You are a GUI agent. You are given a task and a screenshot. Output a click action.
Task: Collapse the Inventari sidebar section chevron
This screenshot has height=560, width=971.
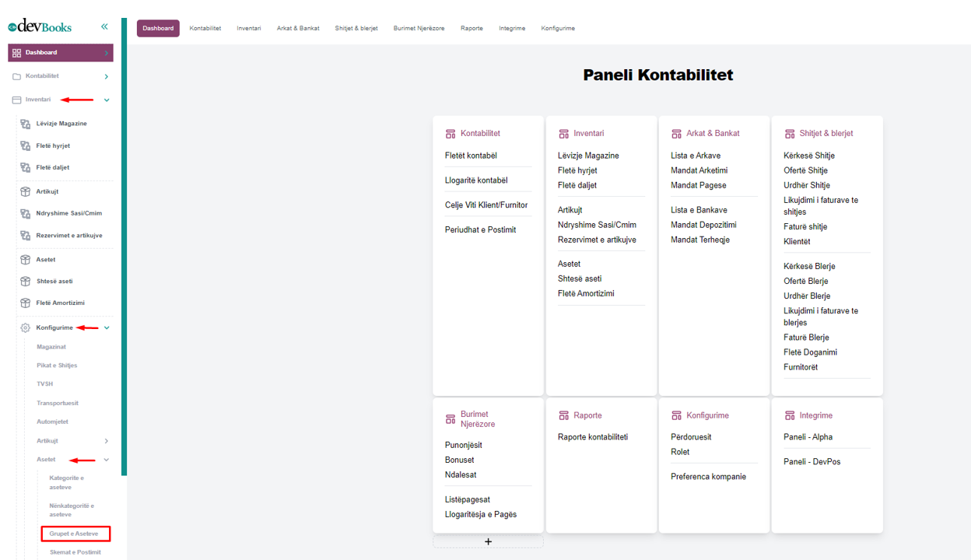coord(107,100)
